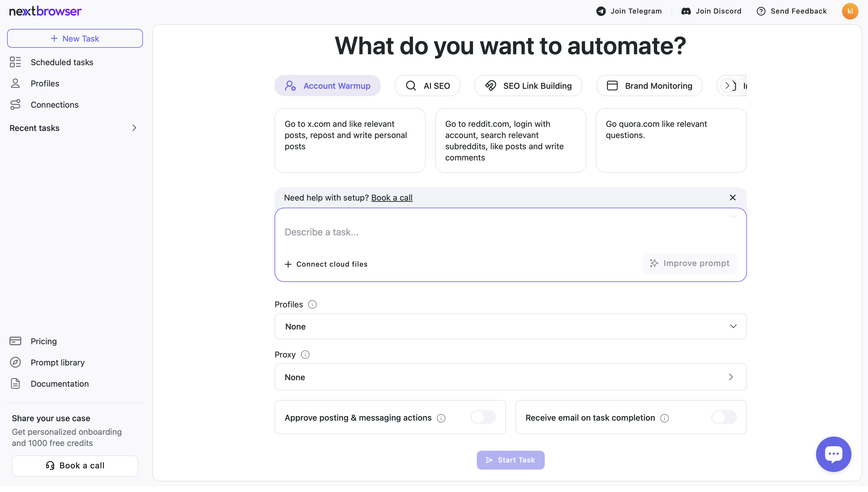Click the AI SEO magnifier icon
Image resolution: width=868 pixels, height=492 pixels.
coord(411,86)
